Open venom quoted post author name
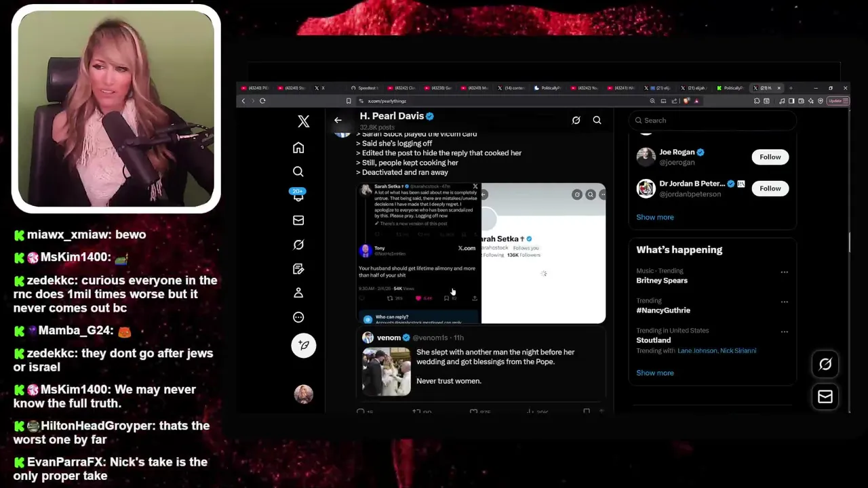Screen dimensions: 868x488 tap(389, 338)
